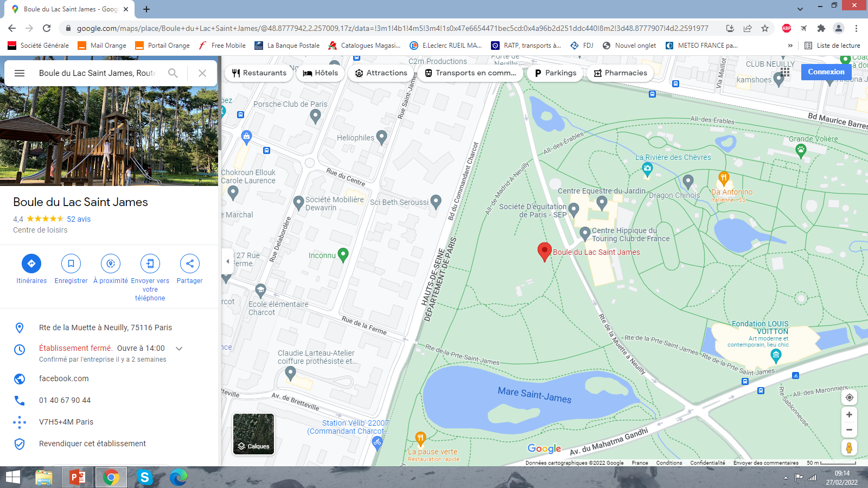Click the Porsche Club de Paris pin
This screenshot has width=868, height=488.
tap(315, 115)
